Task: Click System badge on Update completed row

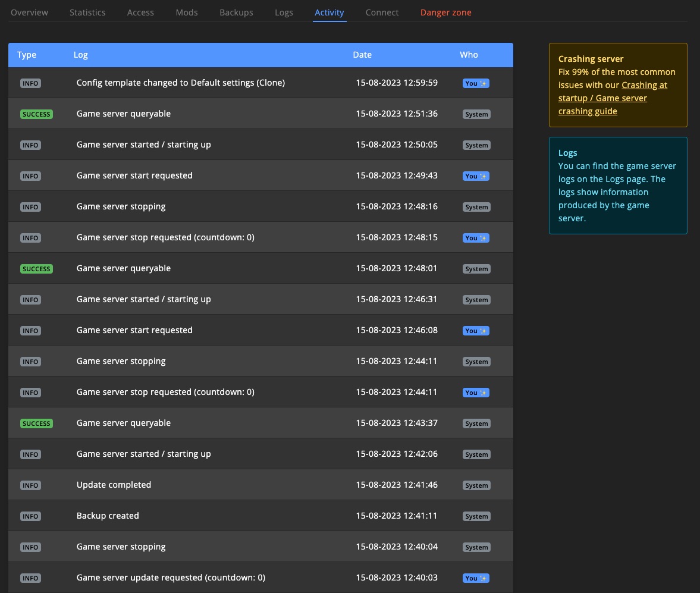Action: (476, 485)
